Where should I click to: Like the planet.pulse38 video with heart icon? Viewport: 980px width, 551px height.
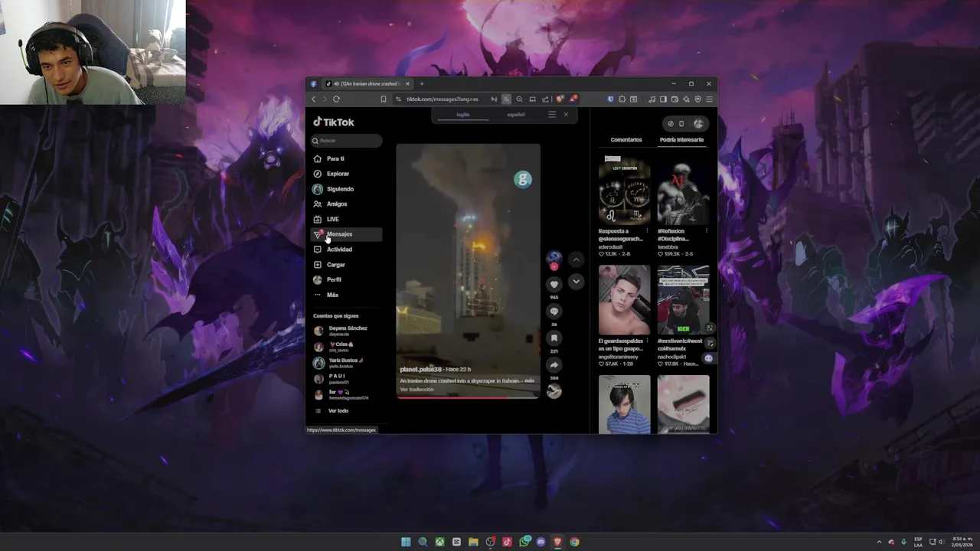tap(554, 284)
